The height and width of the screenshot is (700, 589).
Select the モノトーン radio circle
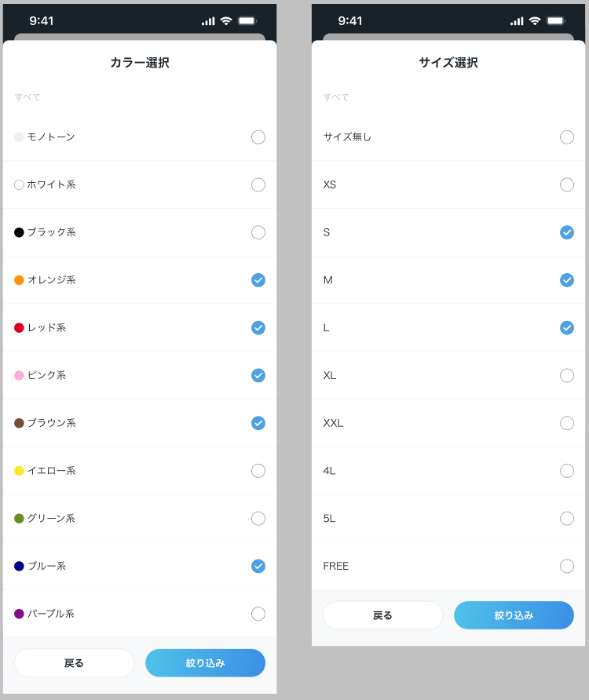(x=258, y=137)
